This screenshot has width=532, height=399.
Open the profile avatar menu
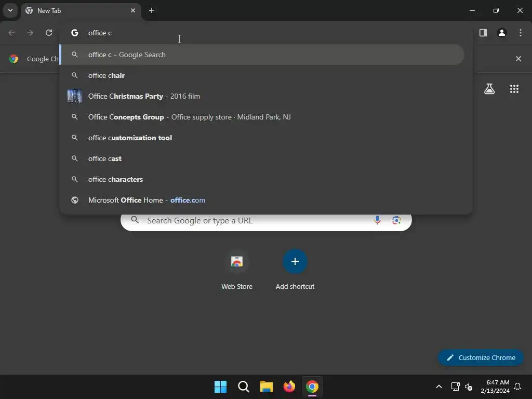click(x=502, y=33)
